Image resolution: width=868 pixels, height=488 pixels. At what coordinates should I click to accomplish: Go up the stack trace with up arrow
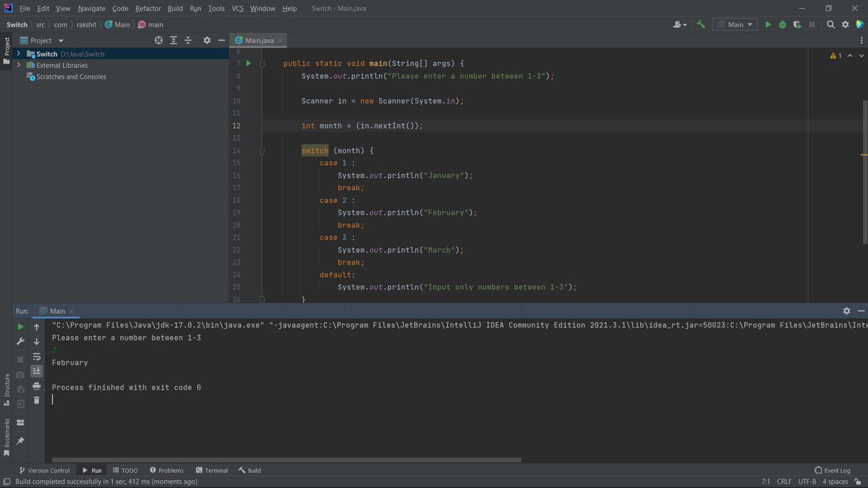click(36, 327)
